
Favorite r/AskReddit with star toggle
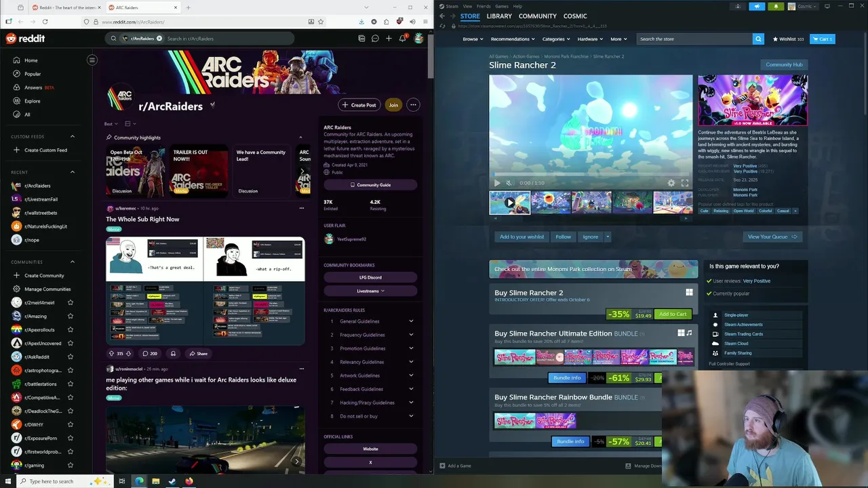(x=70, y=357)
